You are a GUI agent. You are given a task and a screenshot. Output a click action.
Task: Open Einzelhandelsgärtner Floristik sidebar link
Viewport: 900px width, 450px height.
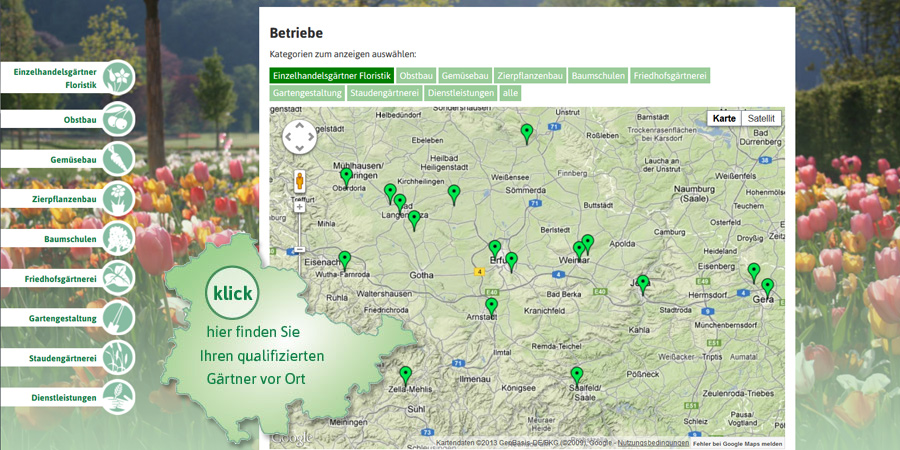tap(55, 79)
